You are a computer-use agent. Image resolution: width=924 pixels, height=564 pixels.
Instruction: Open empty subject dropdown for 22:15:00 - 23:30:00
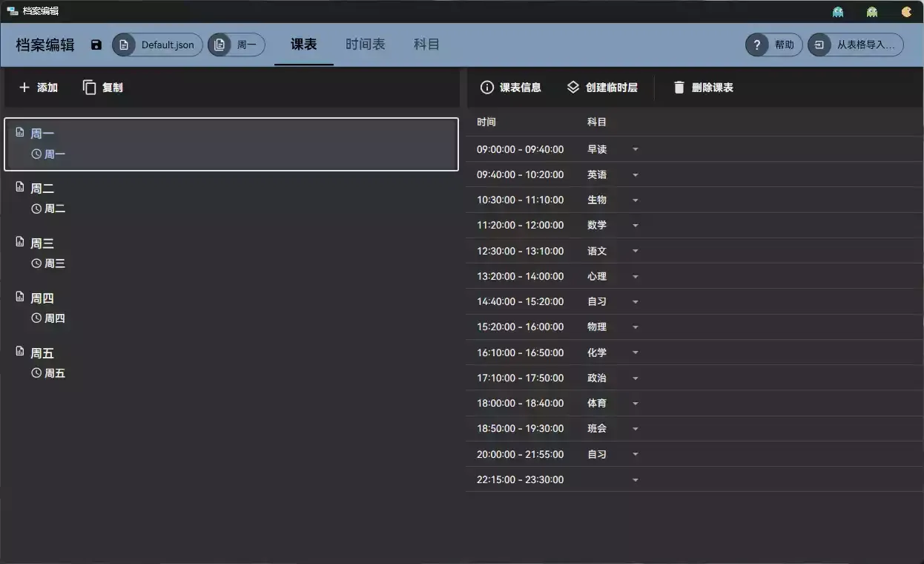pos(636,480)
